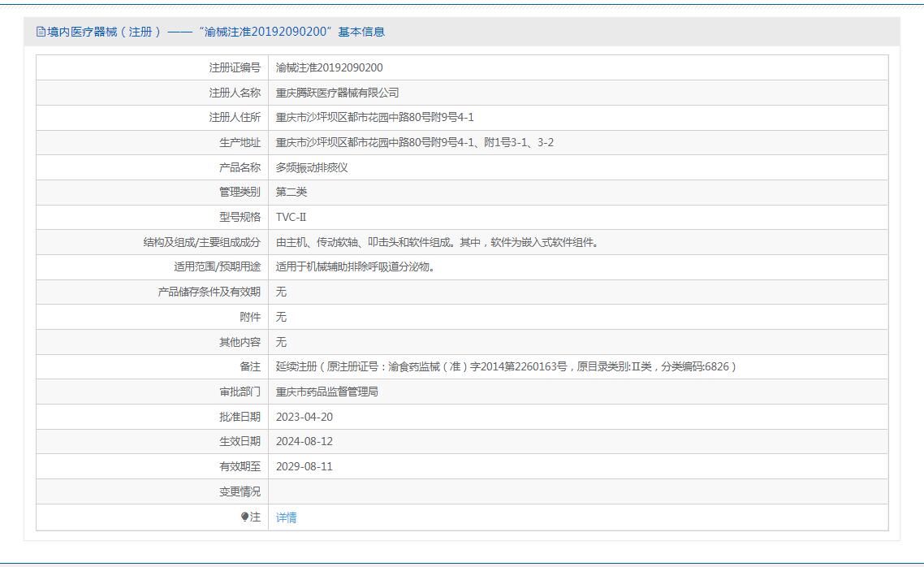Click the 管理类别 label
924x567 pixels.
coord(240,193)
